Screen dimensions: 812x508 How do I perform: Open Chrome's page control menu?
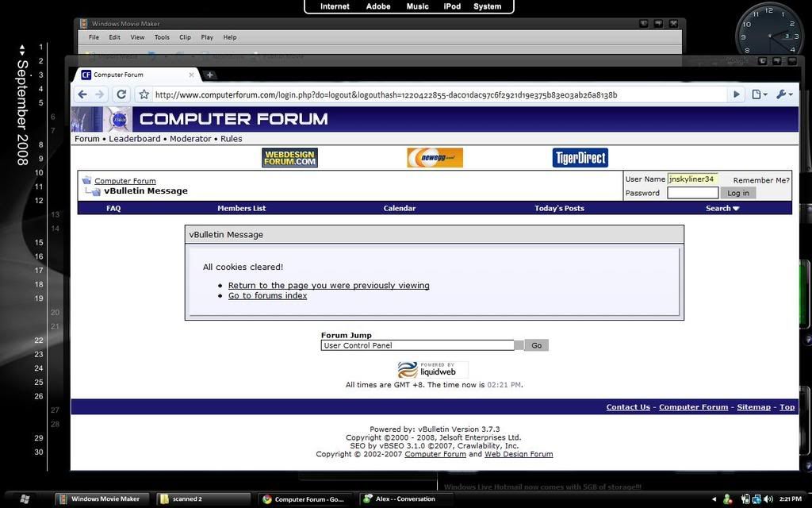[759, 94]
